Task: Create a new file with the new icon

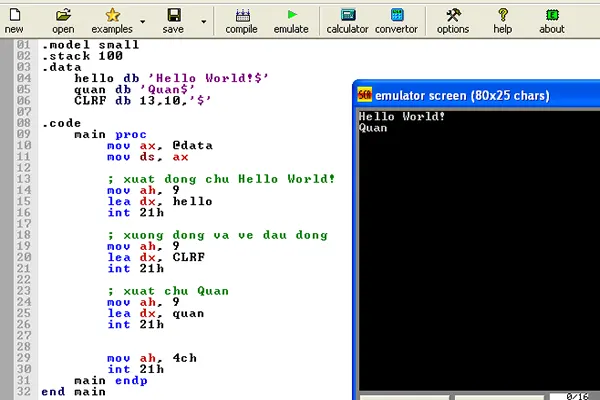Action: [x=14, y=19]
